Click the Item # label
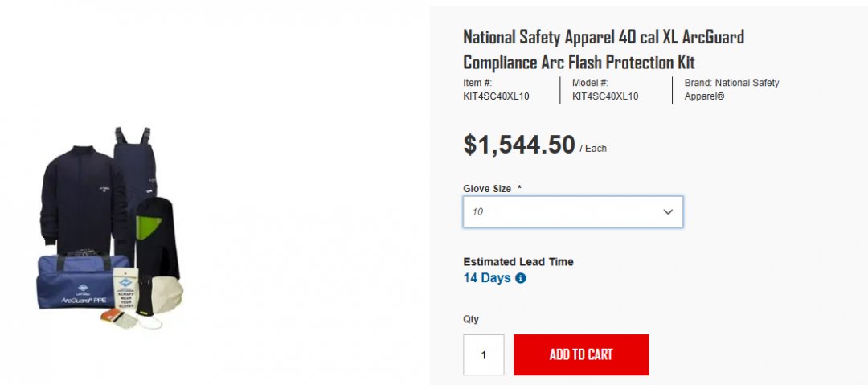The image size is (868, 385). coord(477,83)
